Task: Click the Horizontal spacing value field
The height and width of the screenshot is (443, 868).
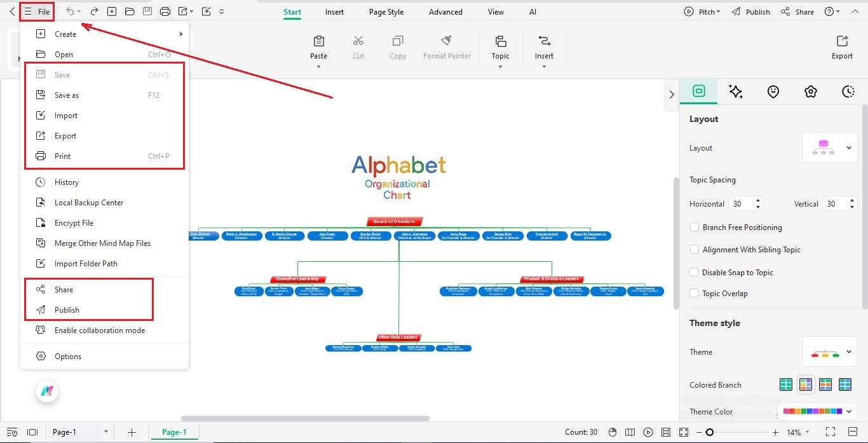Action: 740,203
